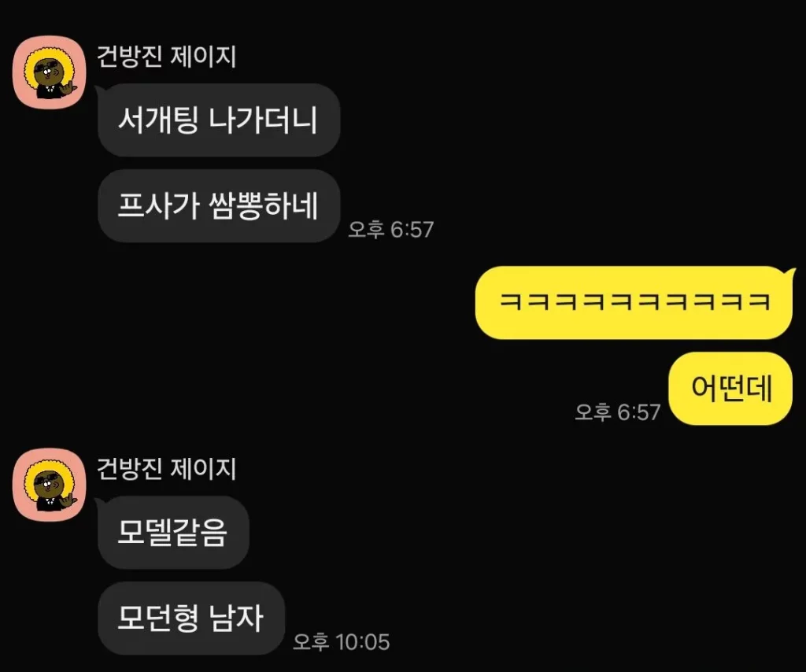Select the 서개팅 나가더니 message bubble

coord(219,120)
